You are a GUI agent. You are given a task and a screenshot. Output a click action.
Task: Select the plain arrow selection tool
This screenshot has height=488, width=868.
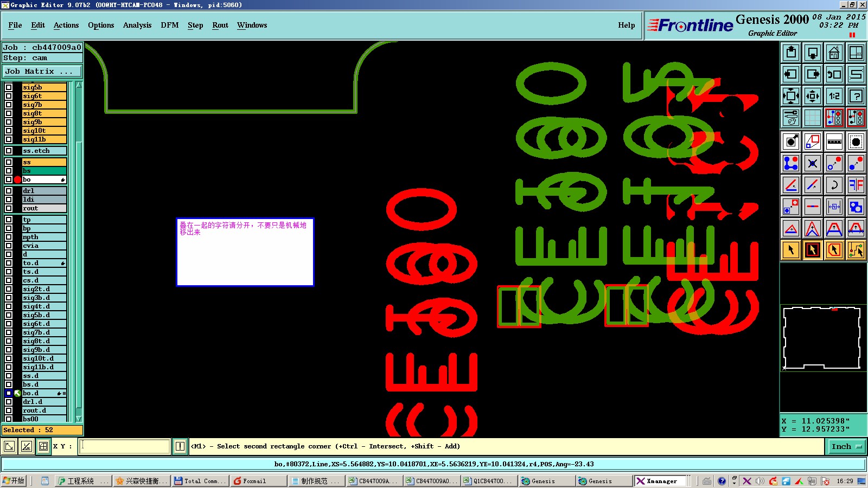[x=791, y=250]
